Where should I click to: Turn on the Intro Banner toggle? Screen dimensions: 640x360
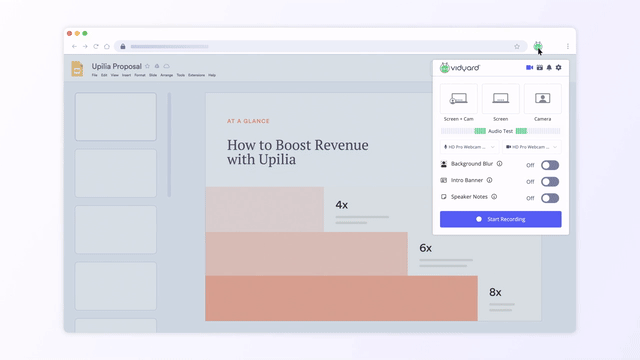tap(550, 182)
